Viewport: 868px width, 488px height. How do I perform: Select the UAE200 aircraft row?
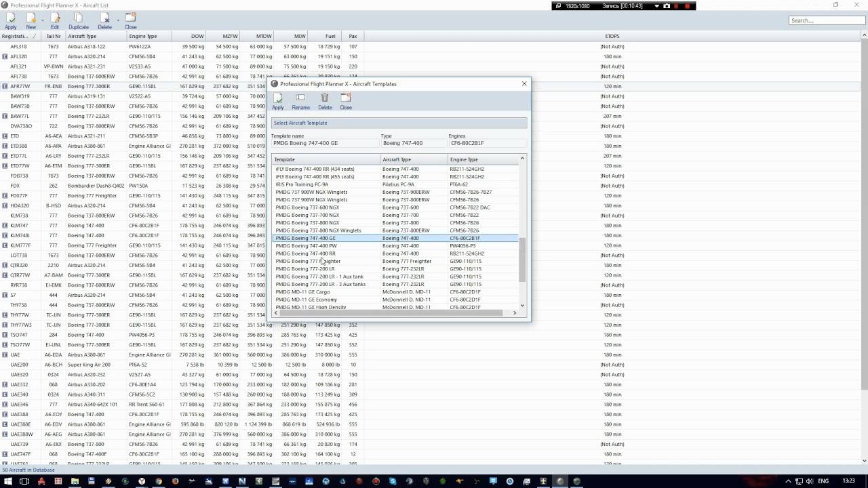click(x=430, y=365)
